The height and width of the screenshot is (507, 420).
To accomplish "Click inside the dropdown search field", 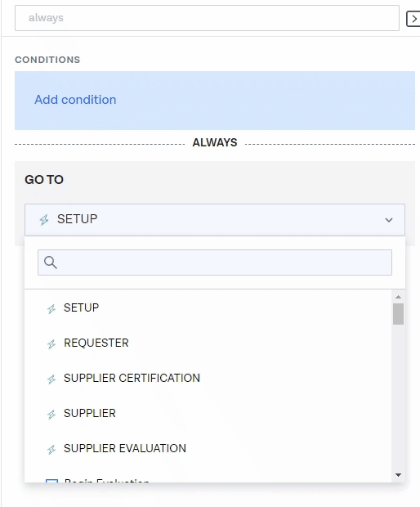I will (x=215, y=262).
